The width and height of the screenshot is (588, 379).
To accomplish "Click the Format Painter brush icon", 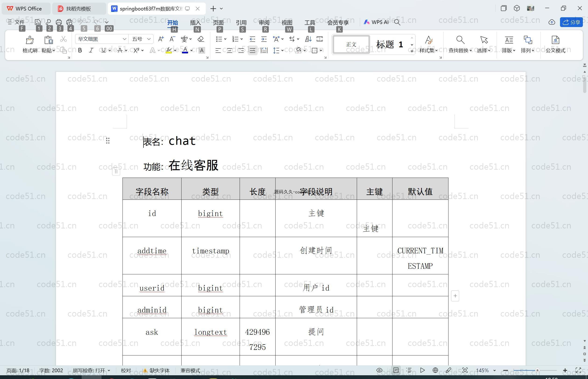I will (x=30, y=40).
